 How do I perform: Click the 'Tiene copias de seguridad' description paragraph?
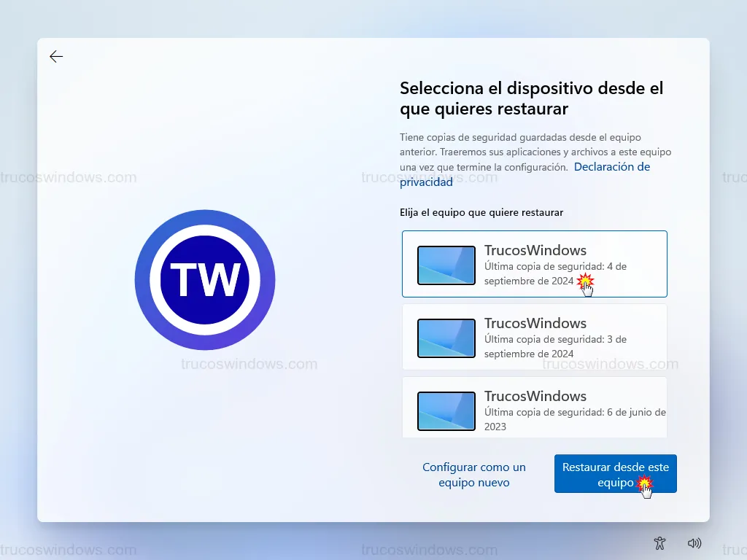pyautogui.click(x=535, y=152)
